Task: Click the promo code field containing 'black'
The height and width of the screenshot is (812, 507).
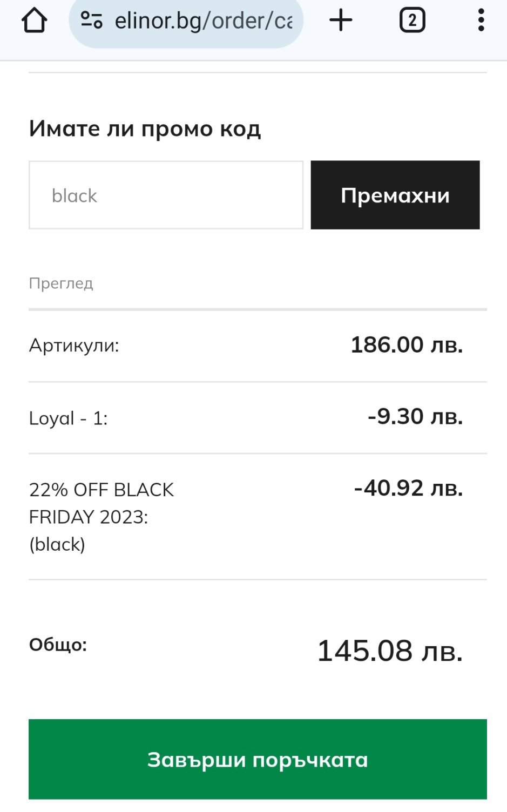Action: click(x=166, y=195)
